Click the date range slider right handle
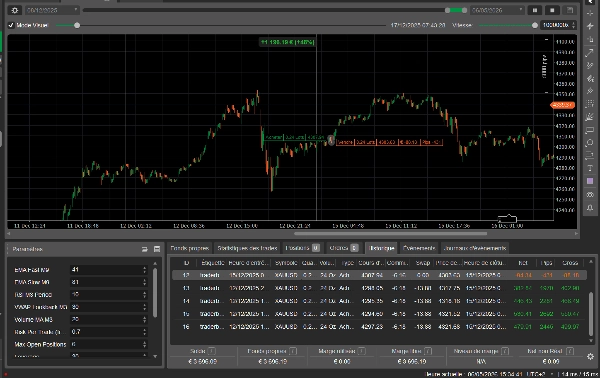This screenshot has width=600, height=378. click(464, 10)
